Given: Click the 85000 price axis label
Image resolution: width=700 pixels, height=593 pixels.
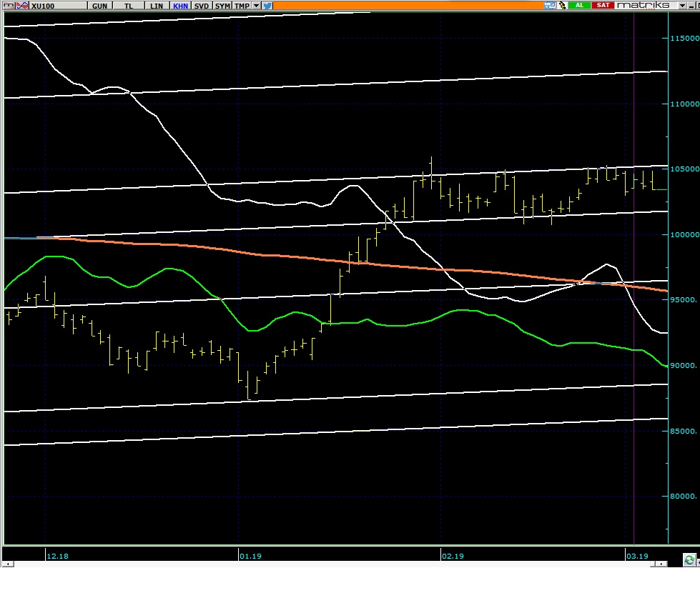Looking at the screenshot, I should pyautogui.click(x=684, y=431).
